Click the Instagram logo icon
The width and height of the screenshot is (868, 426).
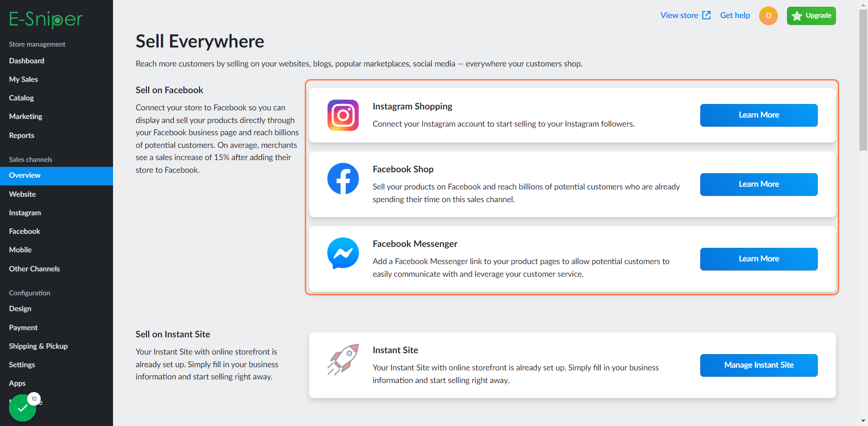pyautogui.click(x=343, y=115)
